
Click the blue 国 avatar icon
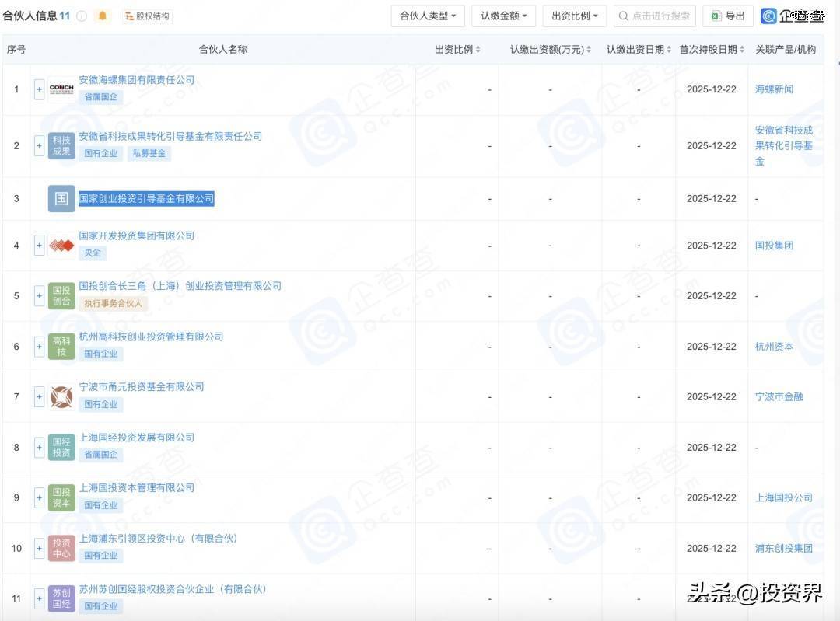(x=61, y=199)
